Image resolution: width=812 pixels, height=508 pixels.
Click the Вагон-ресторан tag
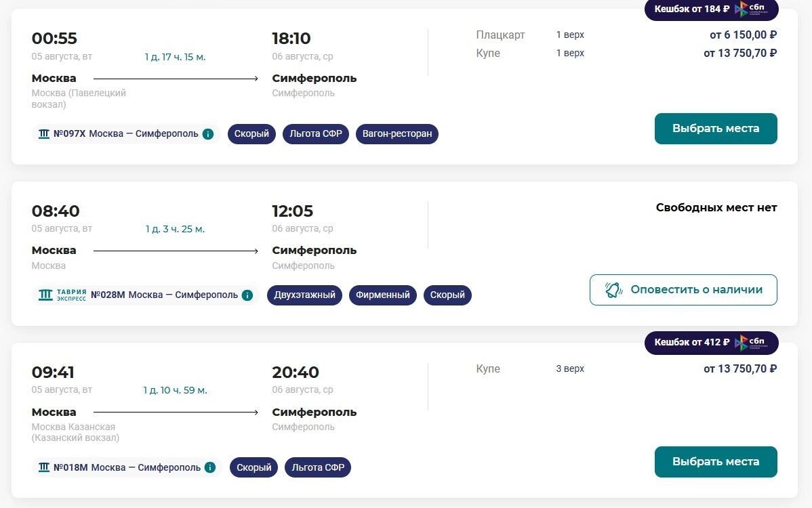pyautogui.click(x=397, y=134)
